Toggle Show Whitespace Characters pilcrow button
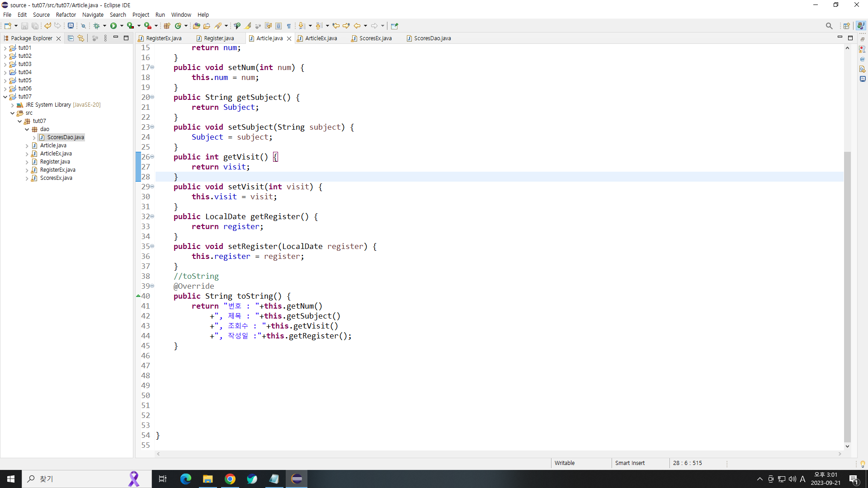The height and width of the screenshot is (488, 868). coord(289,26)
